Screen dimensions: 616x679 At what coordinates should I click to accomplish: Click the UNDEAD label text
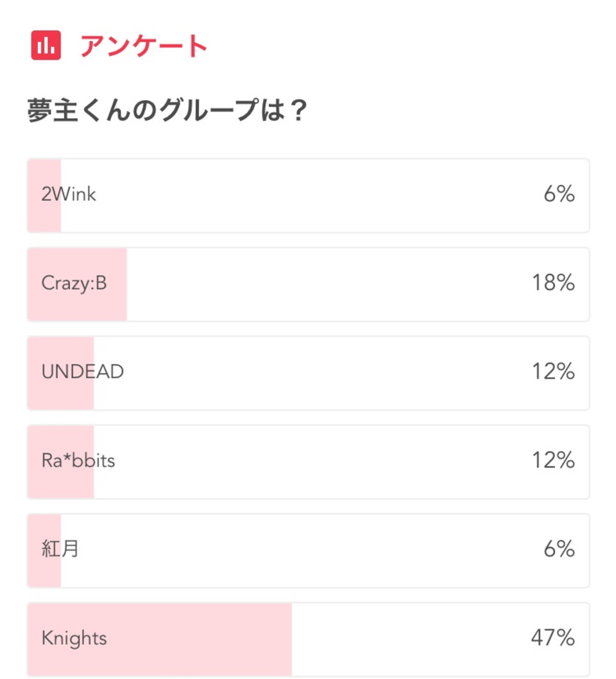pos(83,372)
